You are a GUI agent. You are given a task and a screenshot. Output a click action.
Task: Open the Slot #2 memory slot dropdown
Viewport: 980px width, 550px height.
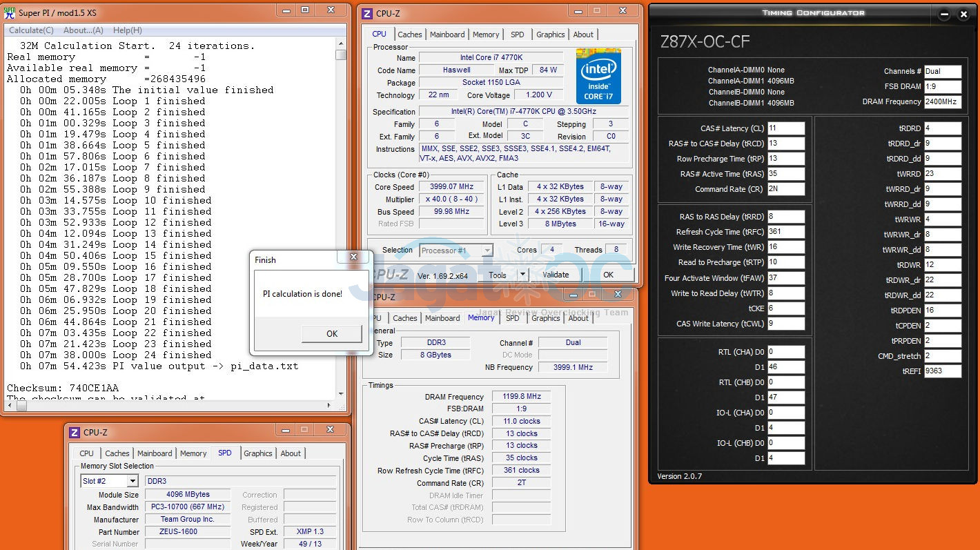tap(132, 481)
